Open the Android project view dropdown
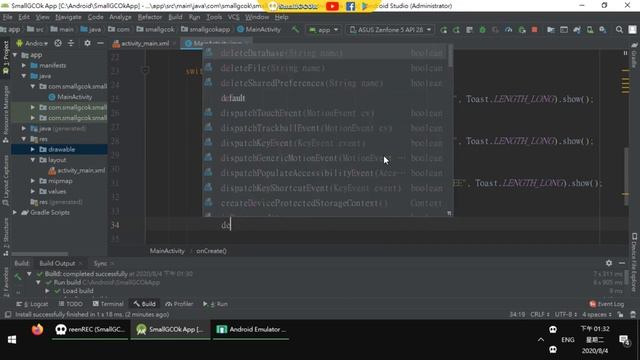 31,43
